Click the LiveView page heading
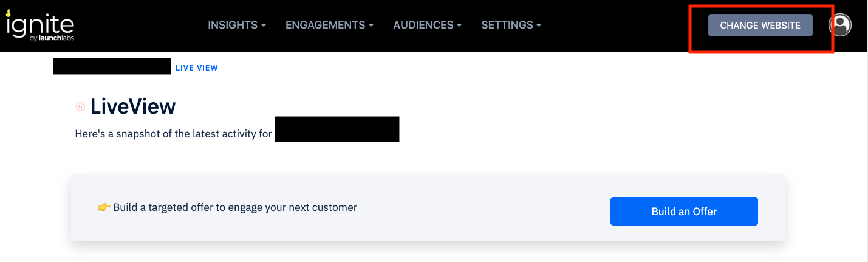 coord(132,107)
